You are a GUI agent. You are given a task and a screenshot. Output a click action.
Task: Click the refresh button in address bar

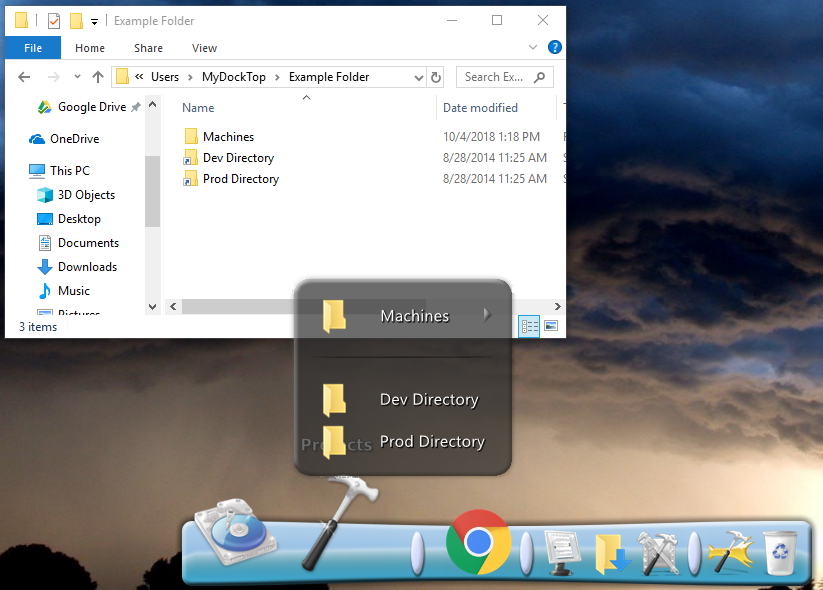(435, 77)
